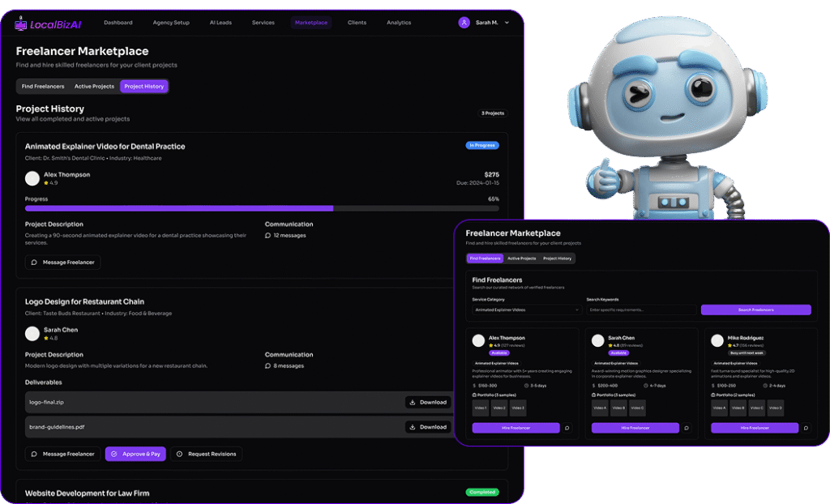830x504 pixels.
Task: Select Project History tab in the small panel
Action: click(x=558, y=258)
